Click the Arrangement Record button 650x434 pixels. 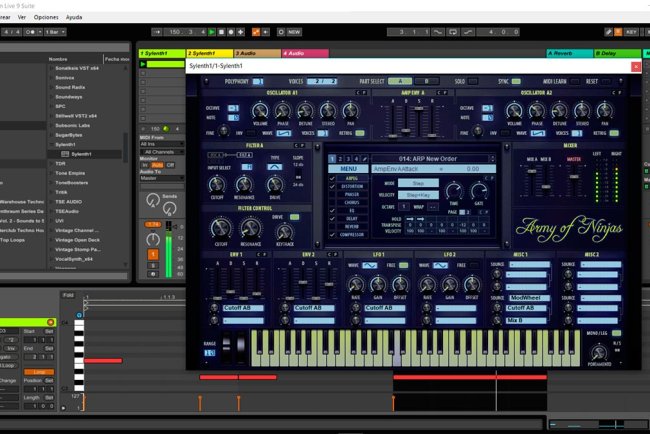(x=231, y=32)
